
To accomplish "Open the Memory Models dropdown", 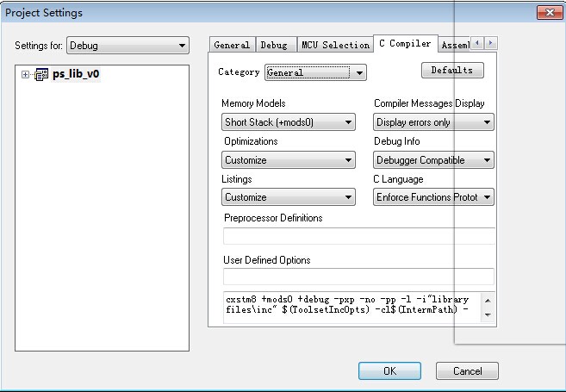I will (x=288, y=122).
